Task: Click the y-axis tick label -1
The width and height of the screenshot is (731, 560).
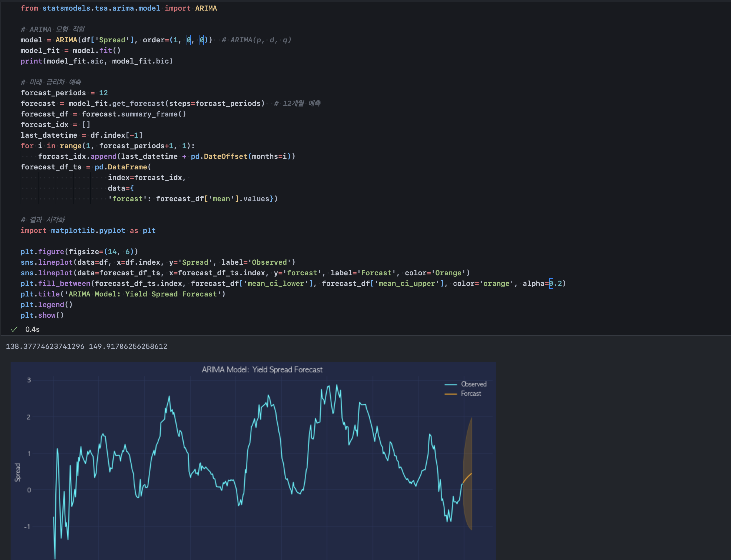Action: 27,526
